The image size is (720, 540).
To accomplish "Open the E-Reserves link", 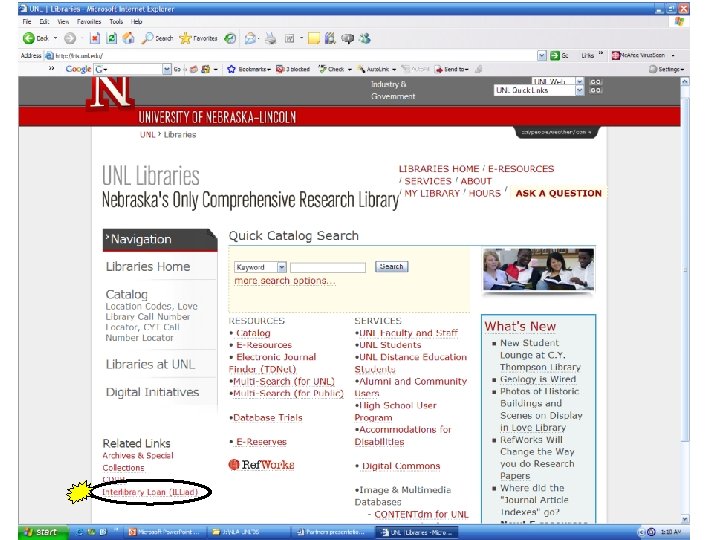I will 261,442.
